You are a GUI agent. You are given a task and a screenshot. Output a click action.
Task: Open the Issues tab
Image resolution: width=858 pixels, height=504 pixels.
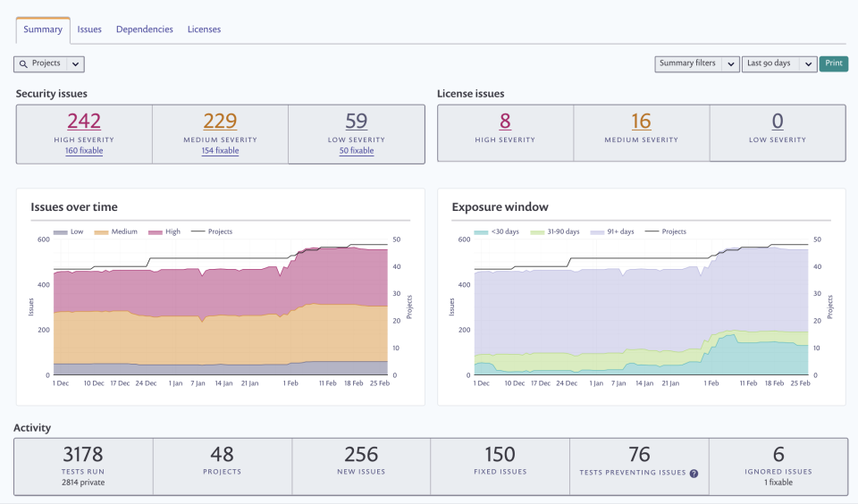tap(89, 29)
